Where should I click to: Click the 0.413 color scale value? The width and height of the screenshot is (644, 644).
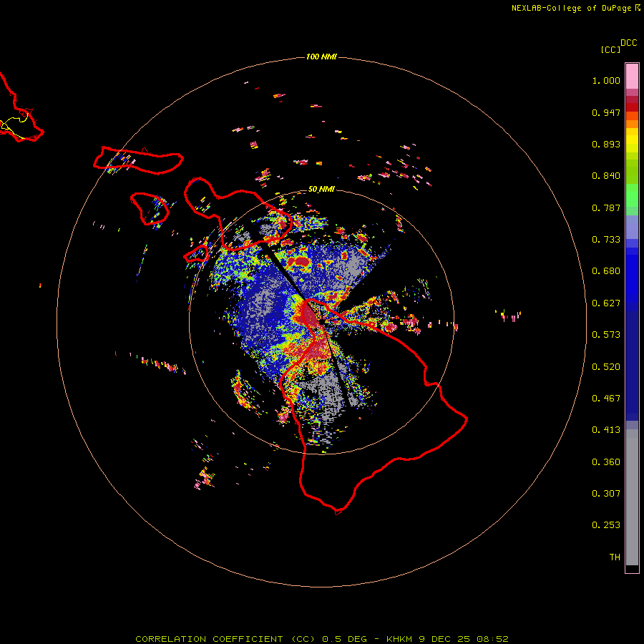click(x=606, y=430)
